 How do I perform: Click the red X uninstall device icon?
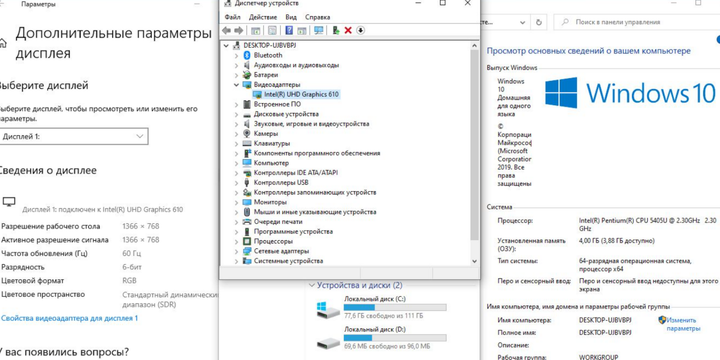pos(348,30)
